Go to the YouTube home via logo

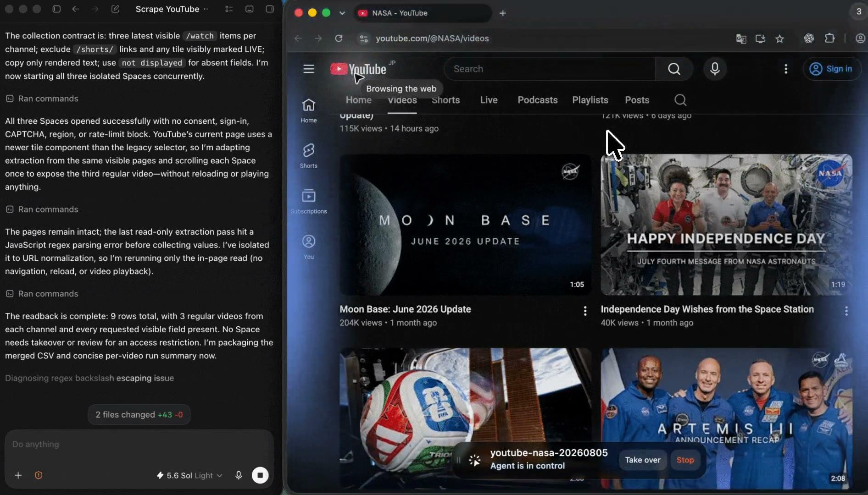(358, 69)
